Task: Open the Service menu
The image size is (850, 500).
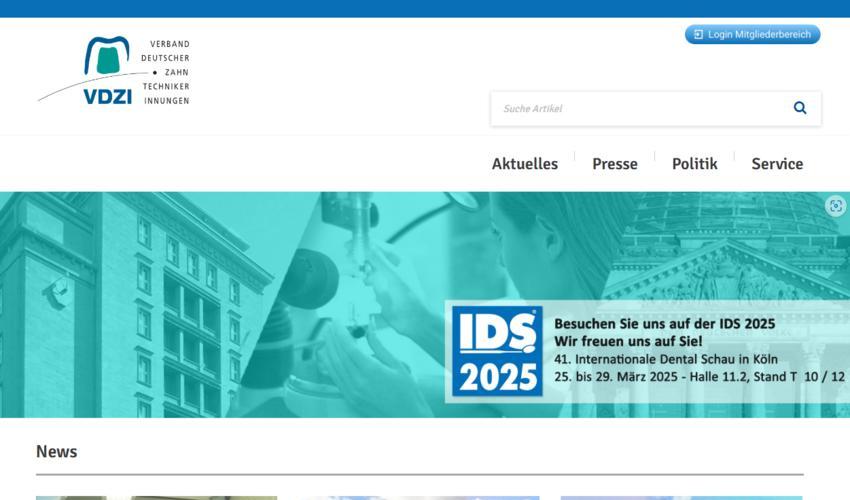Action: click(x=777, y=164)
